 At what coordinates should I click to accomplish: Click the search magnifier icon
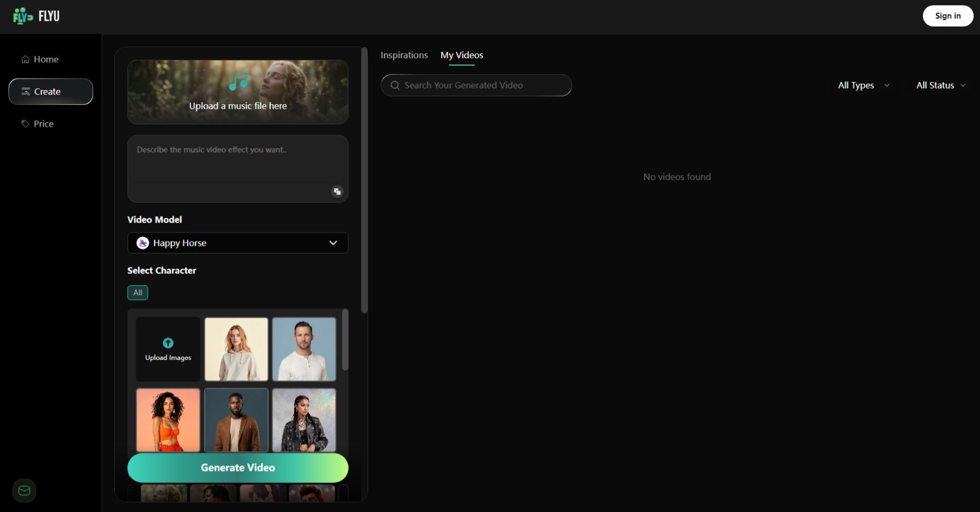[x=395, y=85]
